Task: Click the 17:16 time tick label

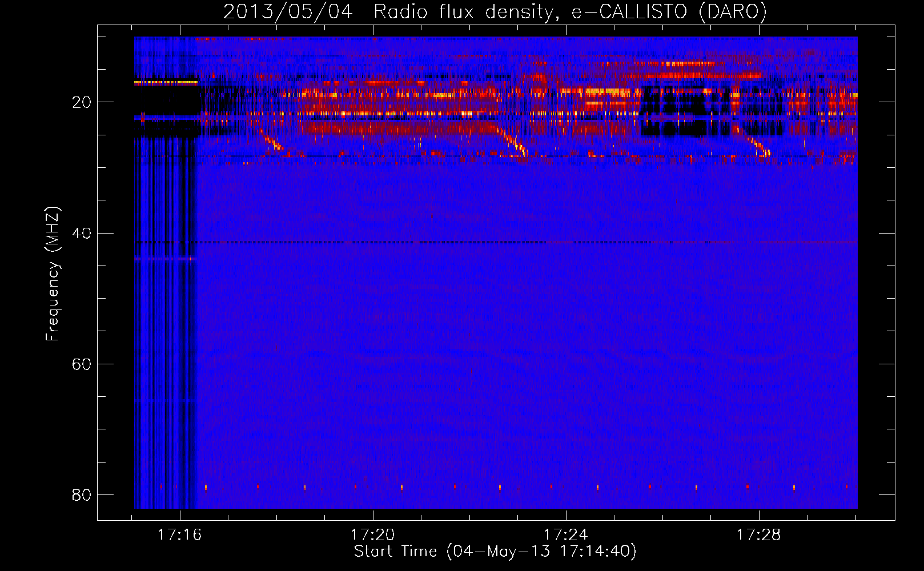Action: point(179,535)
